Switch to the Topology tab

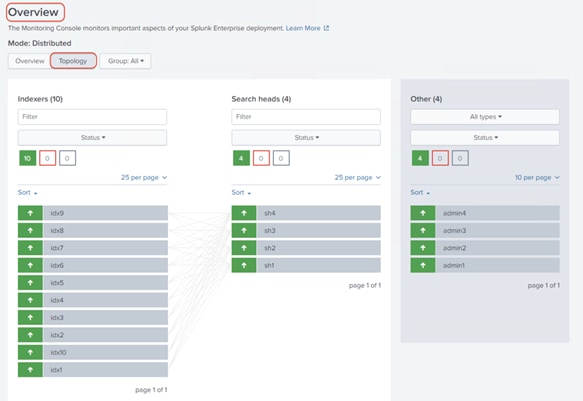(73, 61)
